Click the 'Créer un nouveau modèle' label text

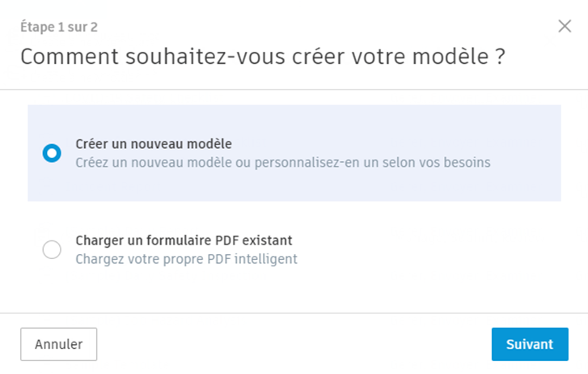click(x=154, y=144)
